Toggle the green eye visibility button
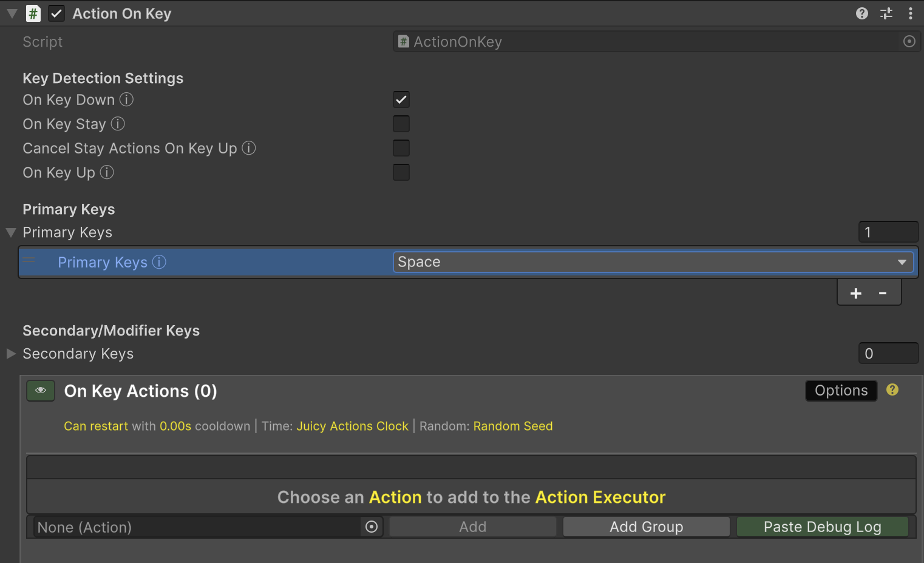This screenshot has width=924, height=563. tap(41, 391)
